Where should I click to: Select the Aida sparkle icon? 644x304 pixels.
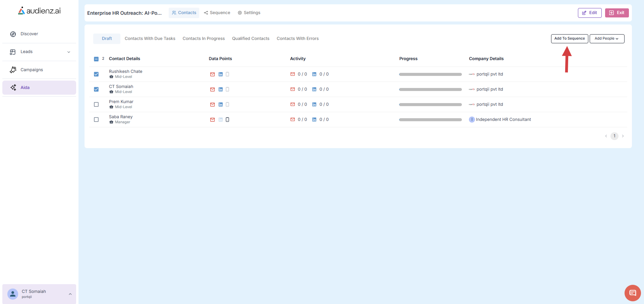13,88
